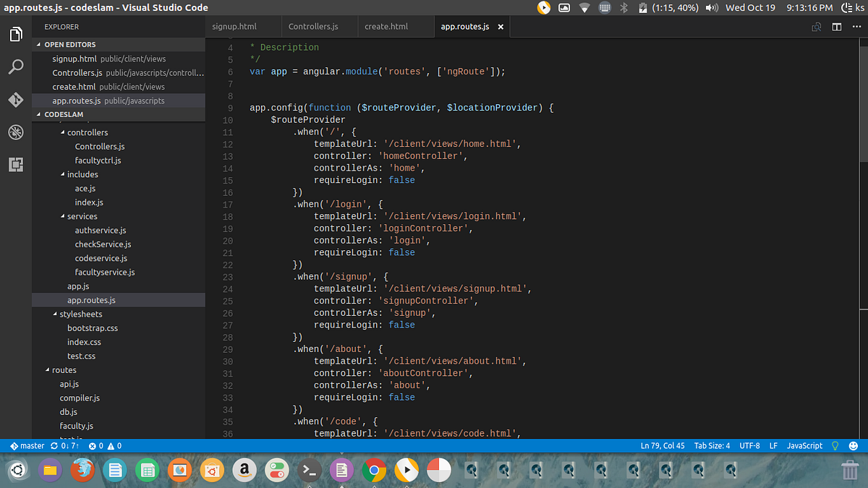Open the Explorer view in activity bar

[16, 34]
